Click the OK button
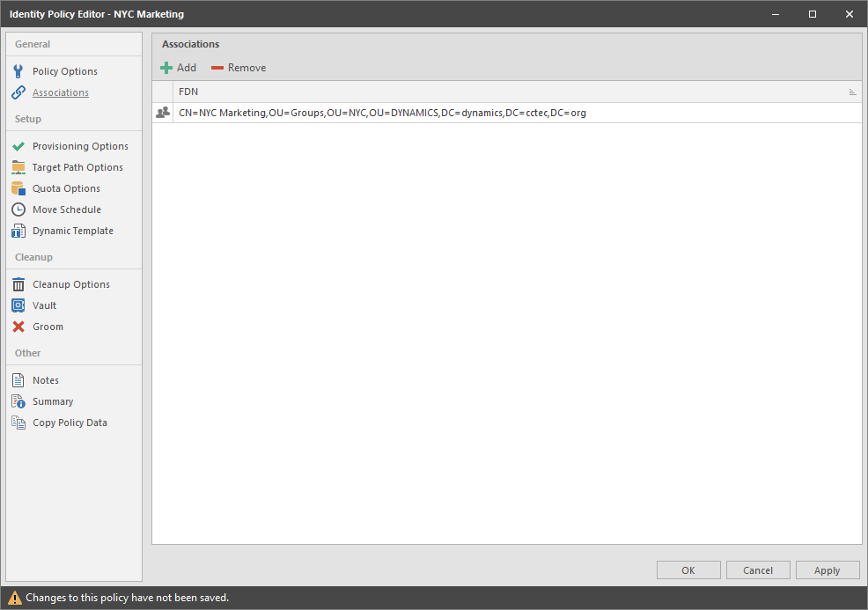Viewport: 868px width, 610px height. pyautogui.click(x=688, y=570)
